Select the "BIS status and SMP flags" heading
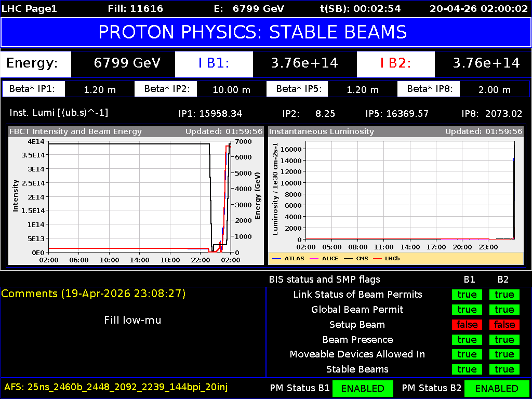532x399 pixels. click(325, 280)
